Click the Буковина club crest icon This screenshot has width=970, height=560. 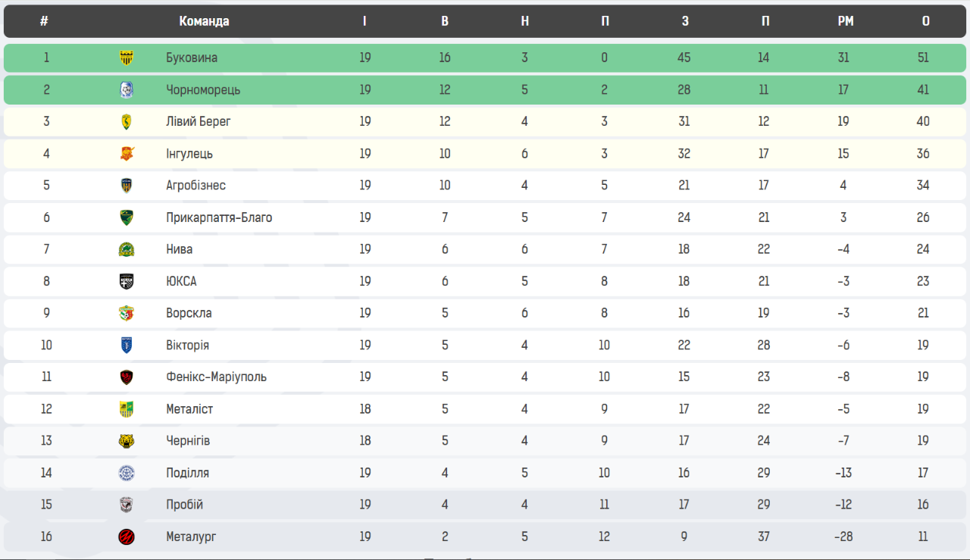[x=127, y=58]
